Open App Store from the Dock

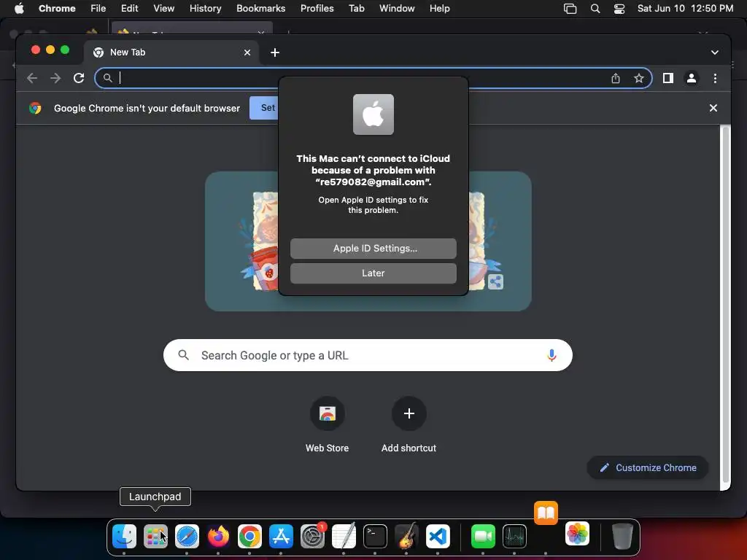tap(281, 536)
